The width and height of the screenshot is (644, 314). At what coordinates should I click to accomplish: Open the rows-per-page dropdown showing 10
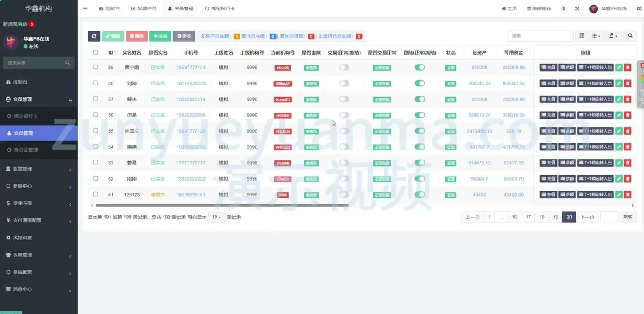tap(216, 217)
